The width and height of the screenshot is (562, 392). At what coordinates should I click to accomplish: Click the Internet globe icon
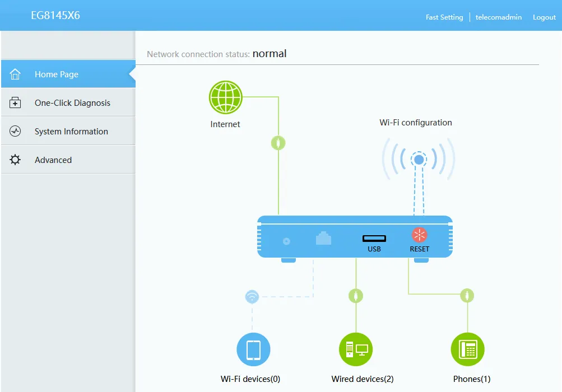(225, 96)
